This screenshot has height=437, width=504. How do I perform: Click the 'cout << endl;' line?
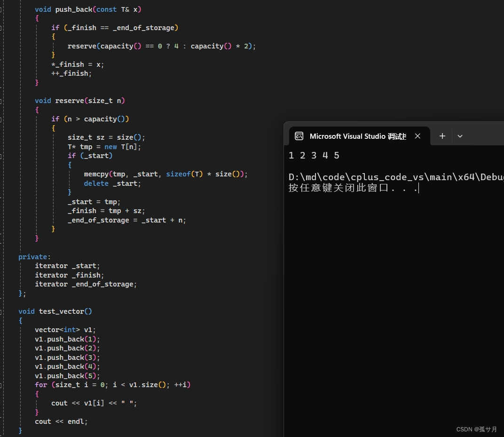coord(61,421)
